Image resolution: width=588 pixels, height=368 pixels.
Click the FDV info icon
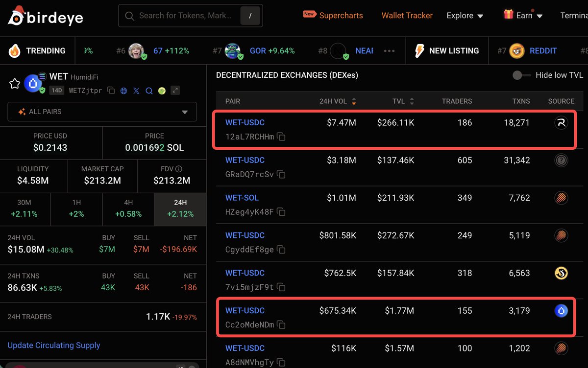tap(178, 169)
